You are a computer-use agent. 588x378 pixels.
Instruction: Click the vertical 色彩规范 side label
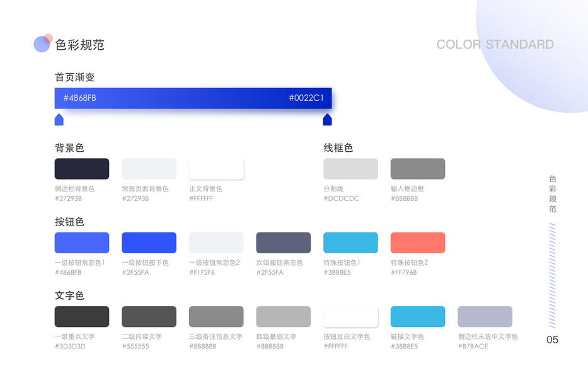[x=552, y=194]
